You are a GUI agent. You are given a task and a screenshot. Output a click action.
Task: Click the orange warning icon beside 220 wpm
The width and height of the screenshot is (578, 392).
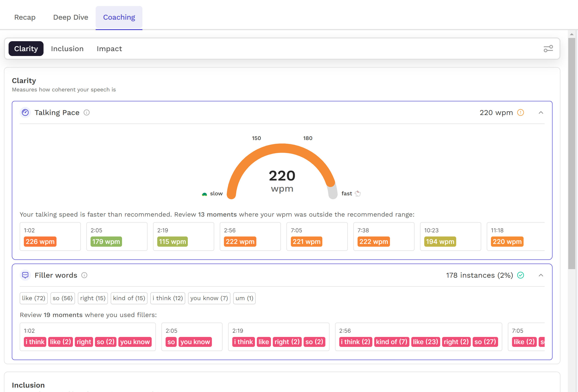coord(520,113)
